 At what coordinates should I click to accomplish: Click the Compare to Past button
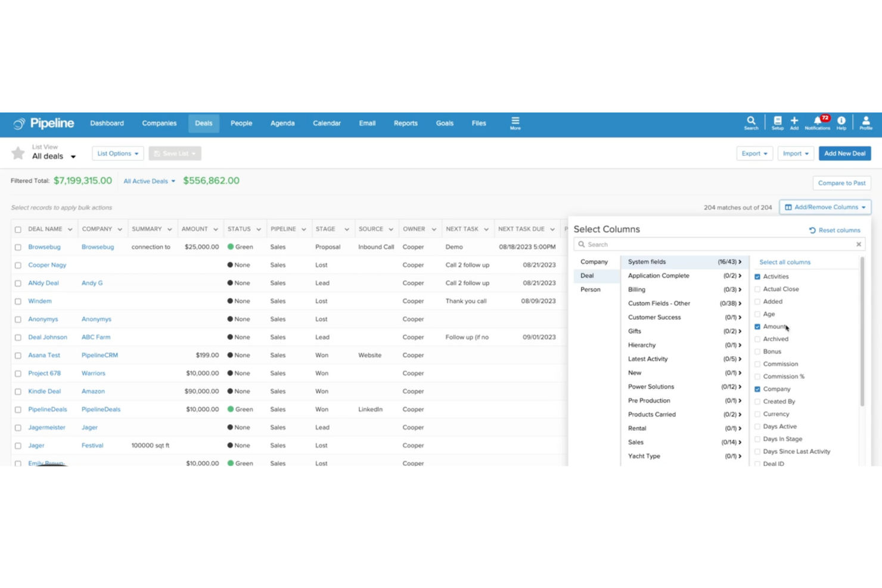point(841,183)
